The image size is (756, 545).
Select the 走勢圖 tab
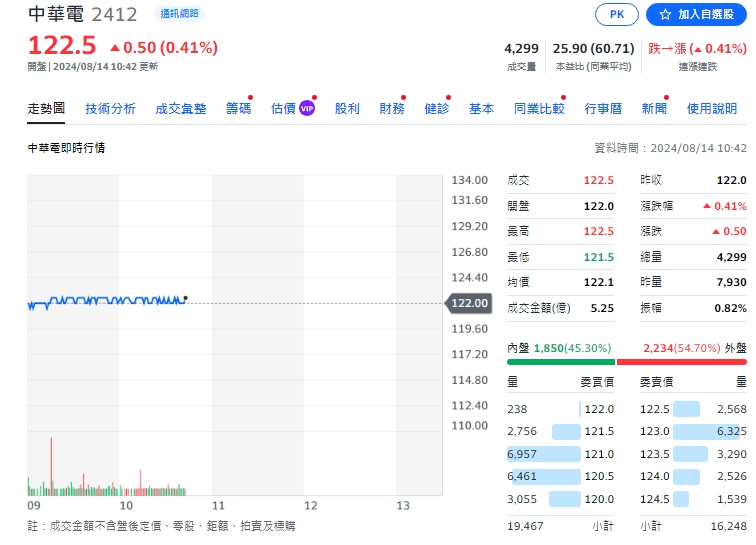click(46, 109)
